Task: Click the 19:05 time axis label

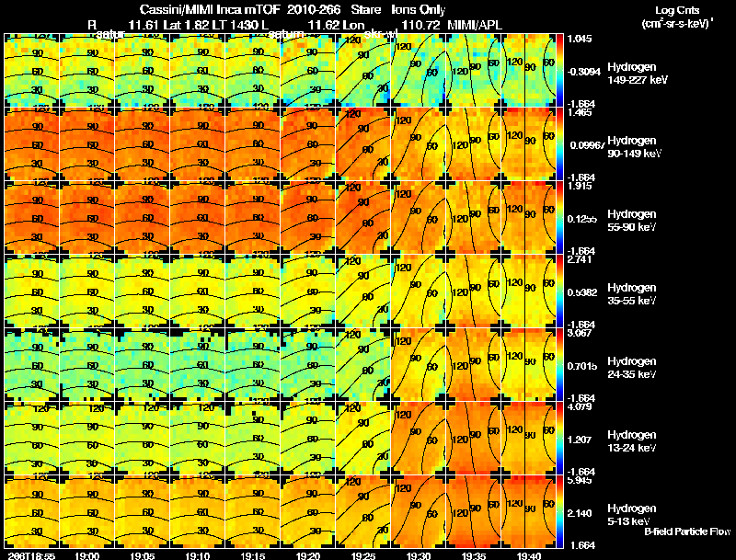Action: pyautogui.click(x=143, y=556)
